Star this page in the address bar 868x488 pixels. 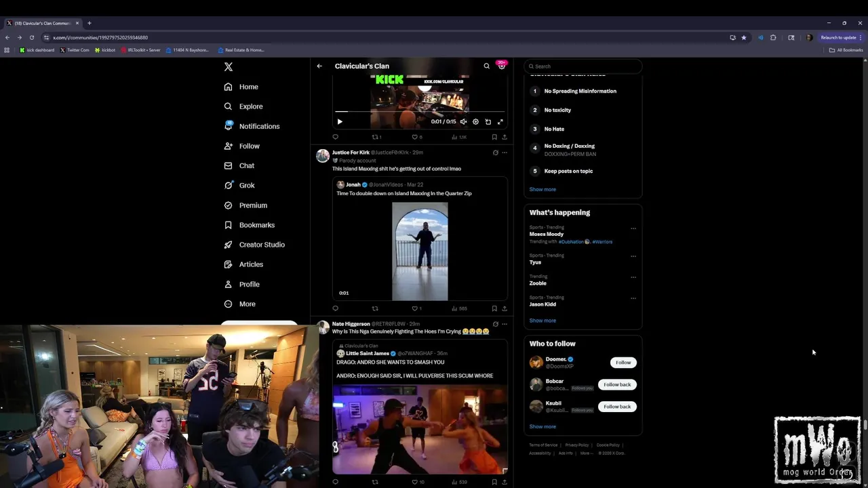pyautogui.click(x=744, y=37)
